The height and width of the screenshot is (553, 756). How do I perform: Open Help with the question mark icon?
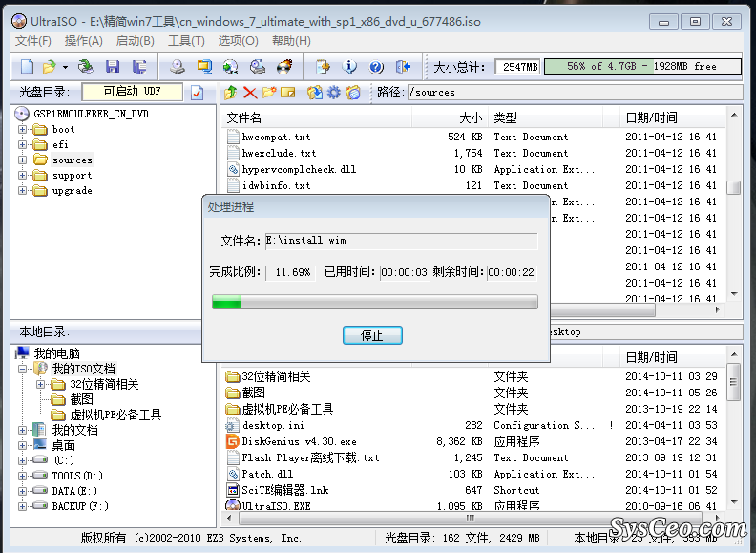click(376, 67)
